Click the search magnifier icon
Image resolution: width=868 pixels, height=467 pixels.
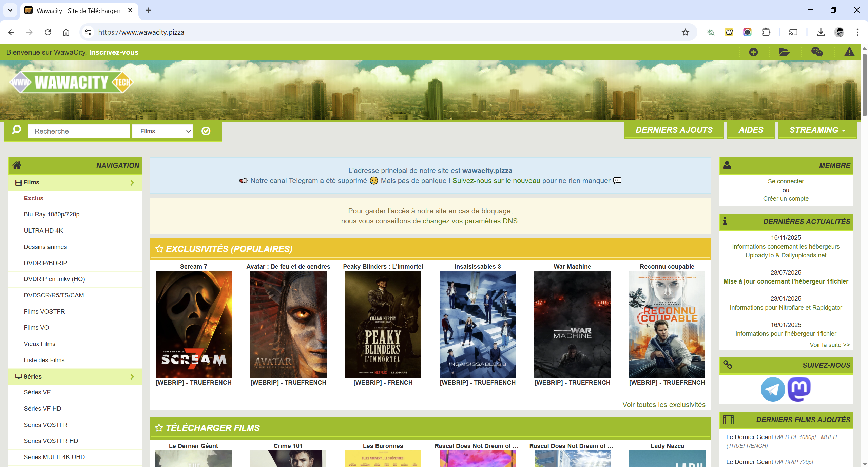(16, 130)
